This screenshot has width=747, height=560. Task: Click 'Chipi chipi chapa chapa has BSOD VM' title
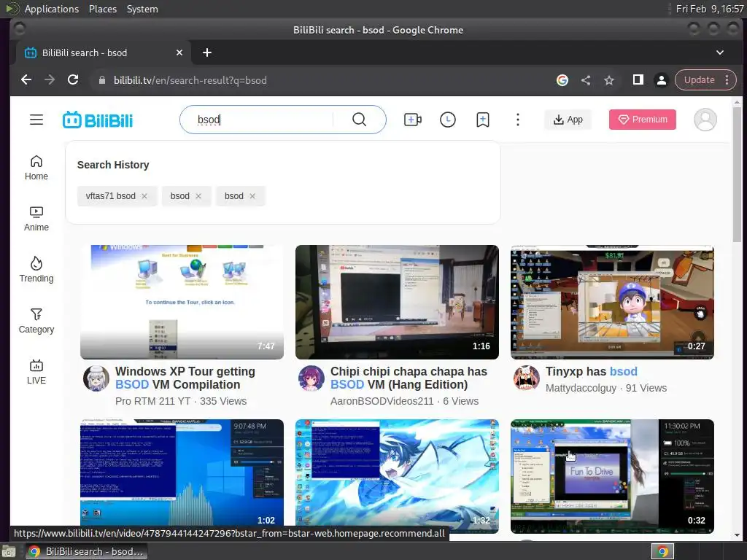point(409,378)
